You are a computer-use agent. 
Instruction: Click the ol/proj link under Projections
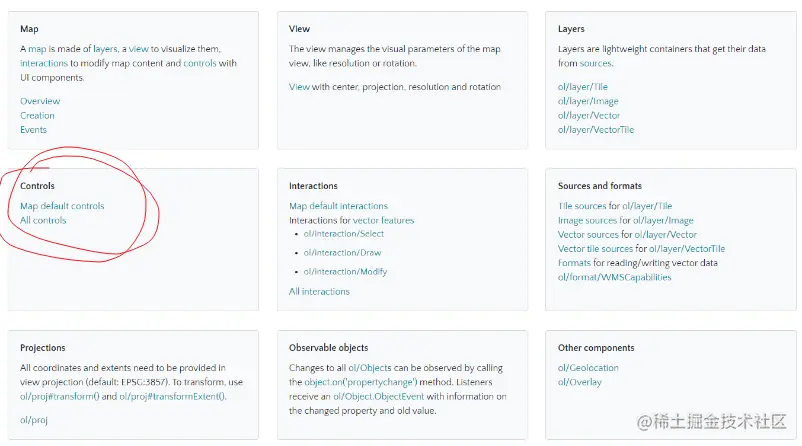(34, 419)
